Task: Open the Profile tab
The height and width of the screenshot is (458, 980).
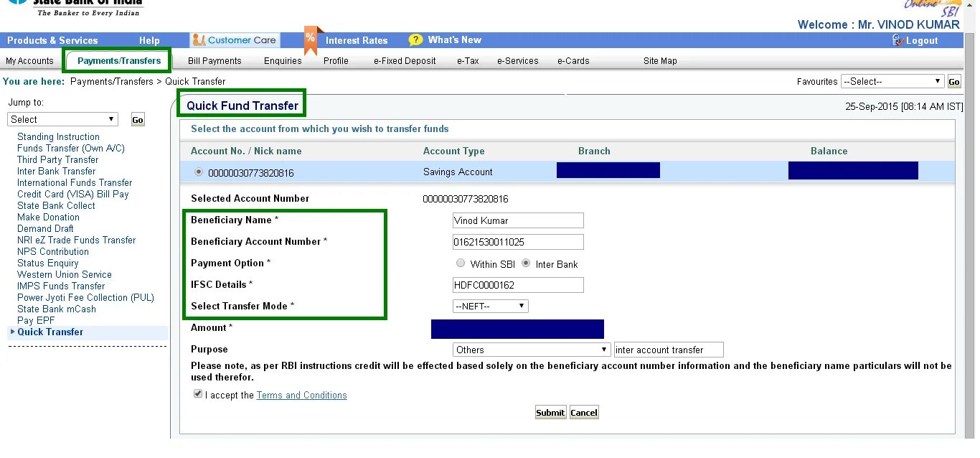Action: (336, 61)
